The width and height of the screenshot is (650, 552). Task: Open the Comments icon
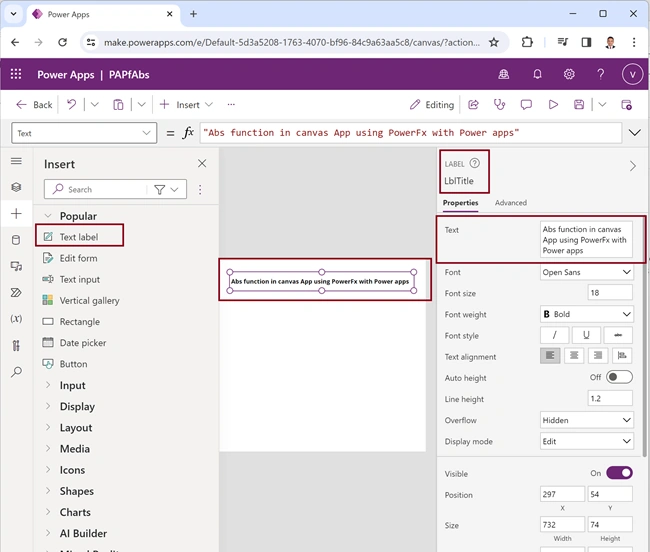526,104
